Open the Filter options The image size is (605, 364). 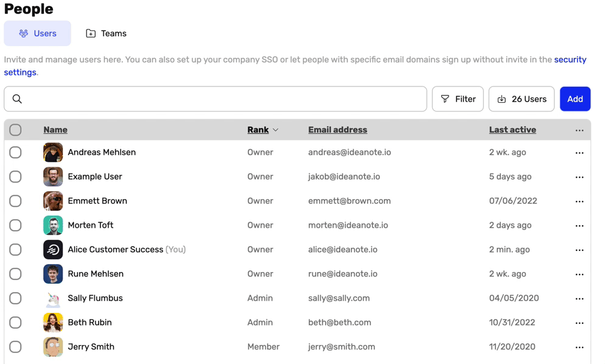coord(458,99)
